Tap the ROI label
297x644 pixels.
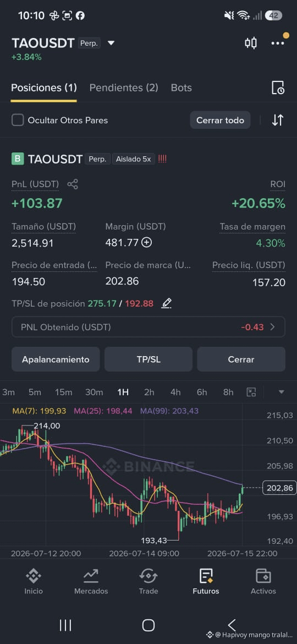(278, 185)
